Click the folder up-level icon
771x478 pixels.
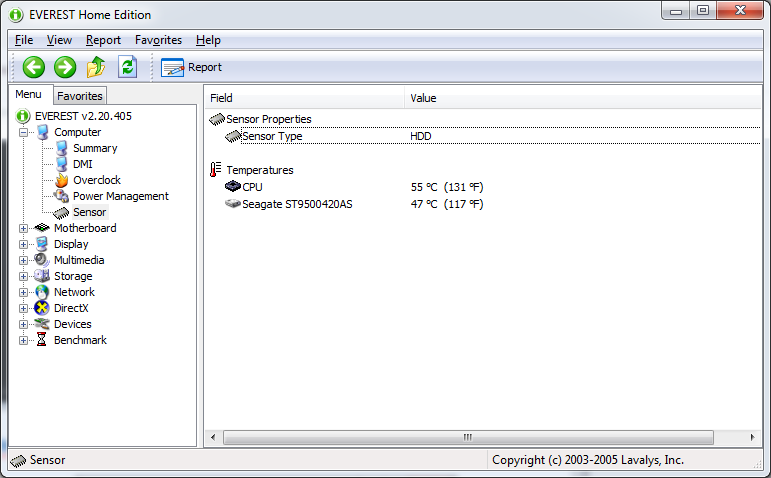(96, 67)
